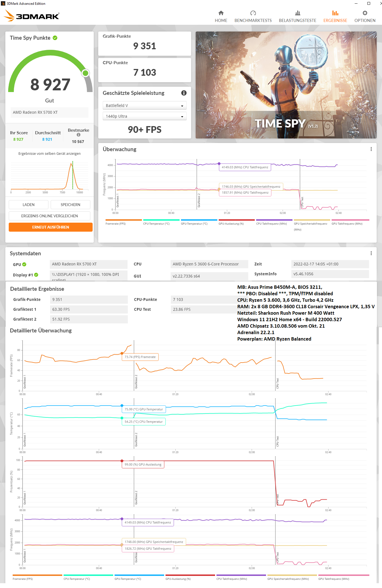Toggle GPU Taktfrequenz legend in Überwachung
The height and width of the screenshot is (588, 382).
coord(350,222)
